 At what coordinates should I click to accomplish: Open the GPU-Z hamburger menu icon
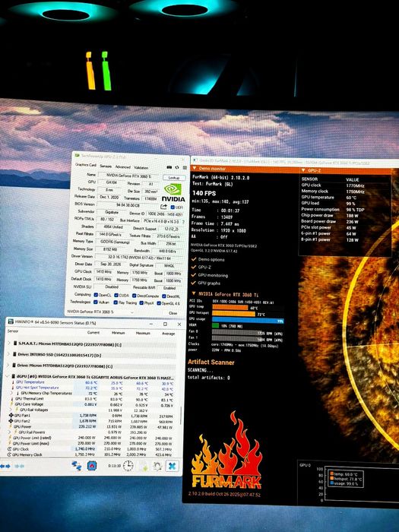tap(185, 168)
